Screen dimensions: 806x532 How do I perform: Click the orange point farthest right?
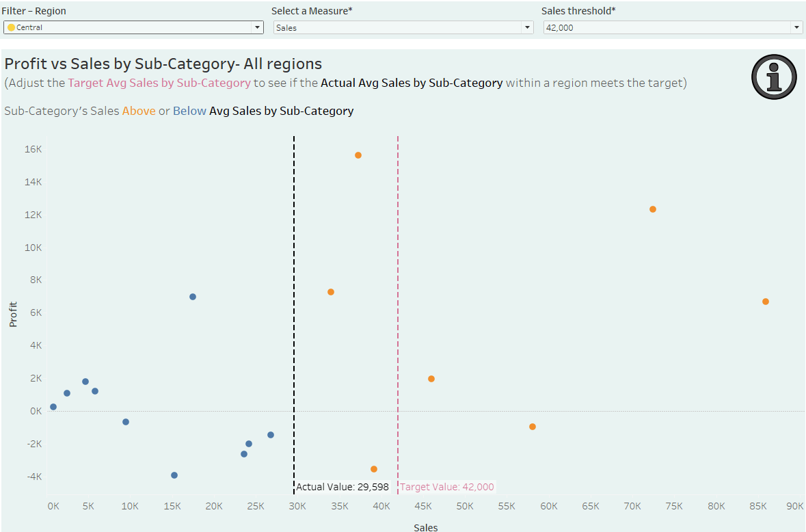tap(766, 302)
